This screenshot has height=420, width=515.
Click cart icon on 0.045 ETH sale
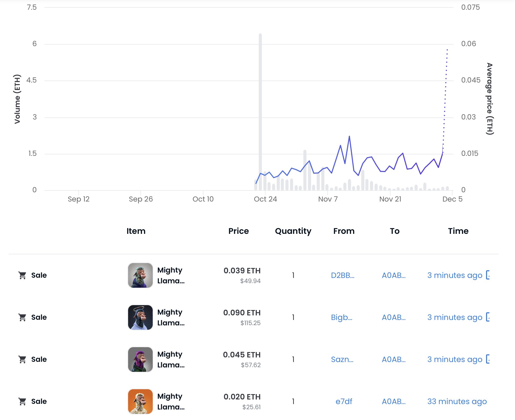click(x=22, y=359)
